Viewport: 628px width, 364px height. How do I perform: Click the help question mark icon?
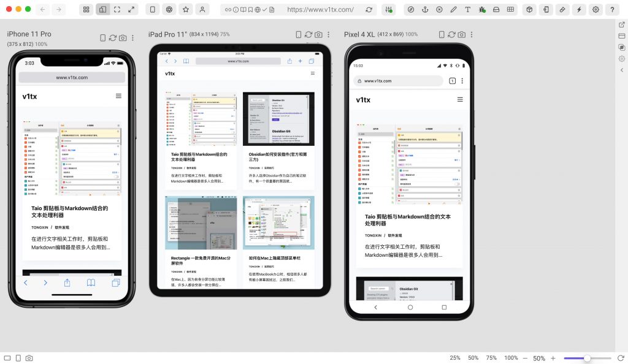point(612,10)
